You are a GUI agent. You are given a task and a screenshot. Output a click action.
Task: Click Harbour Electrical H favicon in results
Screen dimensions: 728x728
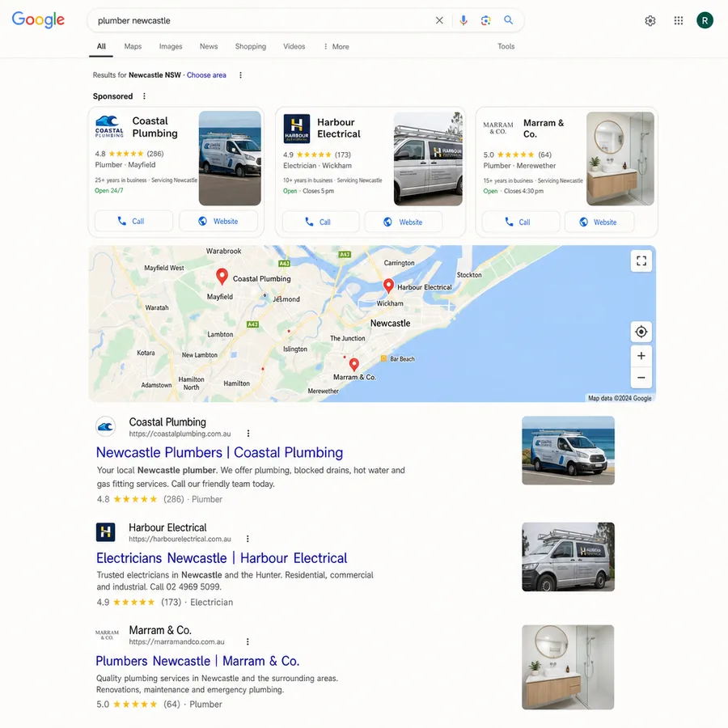(x=105, y=532)
